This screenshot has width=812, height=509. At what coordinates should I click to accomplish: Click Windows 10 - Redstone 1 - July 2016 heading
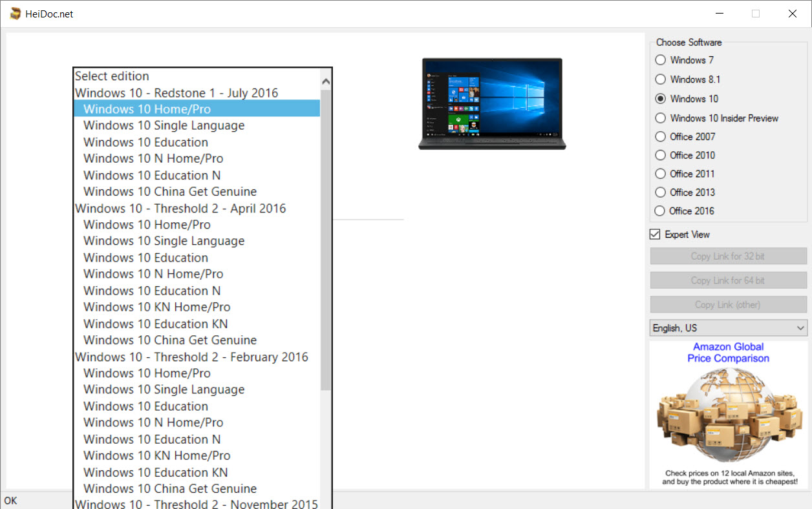coord(197,93)
